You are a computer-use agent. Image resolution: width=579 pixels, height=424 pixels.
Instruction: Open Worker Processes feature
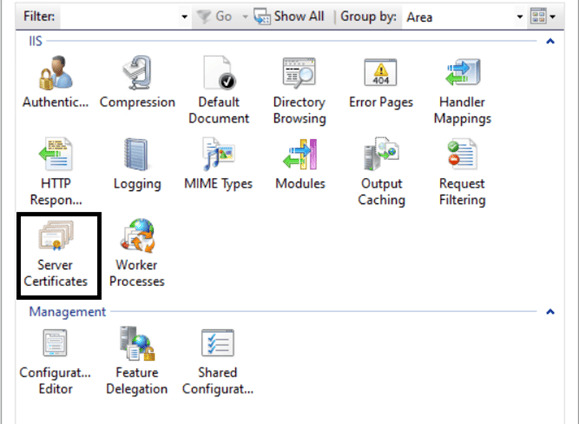[x=137, y=253]
